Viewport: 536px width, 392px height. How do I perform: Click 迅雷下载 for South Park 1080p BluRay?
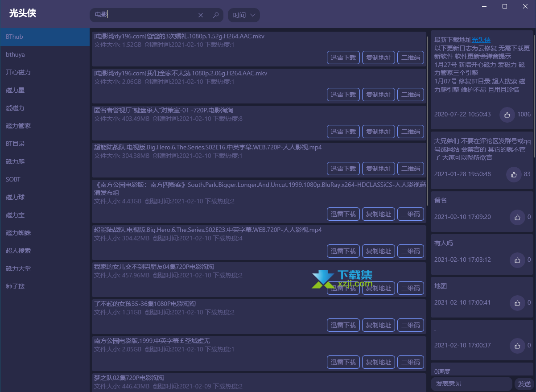pyautogui.click(x=343, y=214)
